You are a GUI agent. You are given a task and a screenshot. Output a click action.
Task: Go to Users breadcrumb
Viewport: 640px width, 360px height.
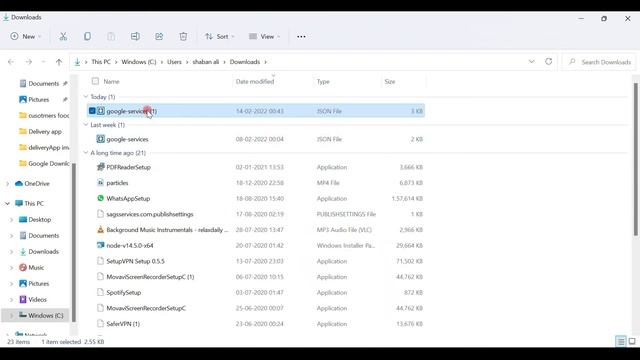tap(174, 62)
